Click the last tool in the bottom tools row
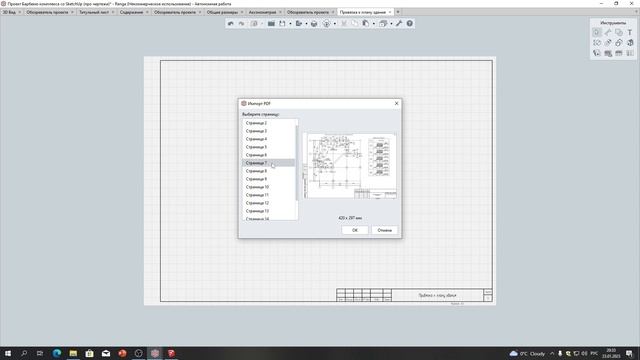This screenshot has height=360, width=640. click(630, 53)
